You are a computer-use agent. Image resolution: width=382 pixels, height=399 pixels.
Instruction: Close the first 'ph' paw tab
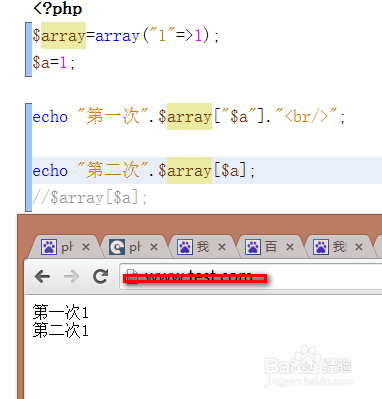coord(86,247)
